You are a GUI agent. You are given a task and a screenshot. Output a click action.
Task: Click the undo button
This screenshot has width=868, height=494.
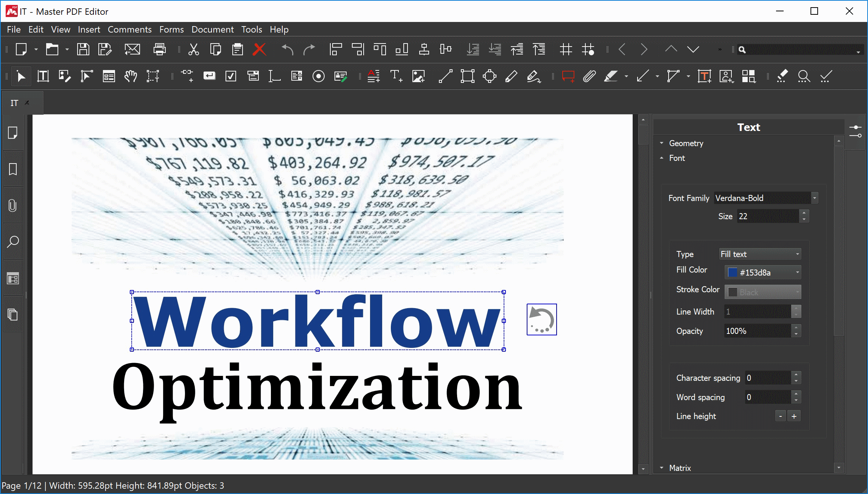pyautogui.click(x=287, y=50)
